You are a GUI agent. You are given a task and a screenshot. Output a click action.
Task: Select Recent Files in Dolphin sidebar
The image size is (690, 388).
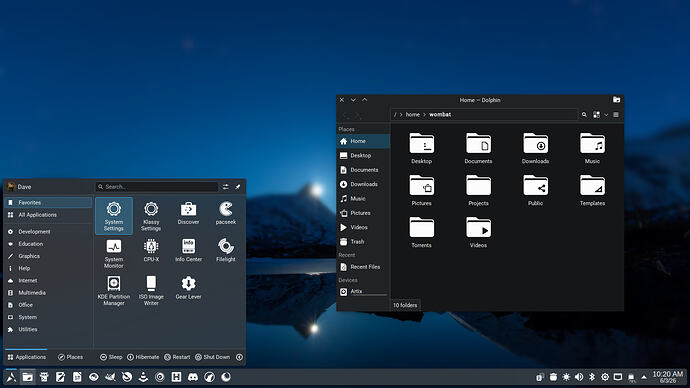click(363, 267)
